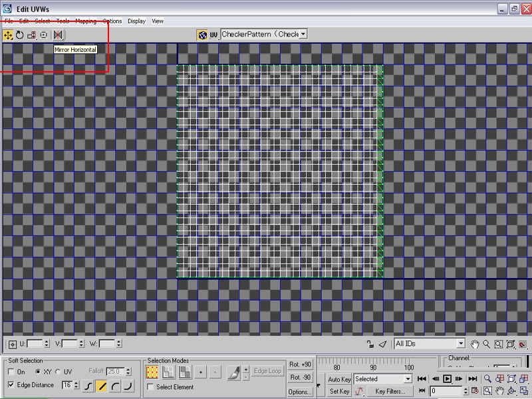The image size is (532, 399).
Task: Choose the slow out falloff curve
Action: [115, 386]
